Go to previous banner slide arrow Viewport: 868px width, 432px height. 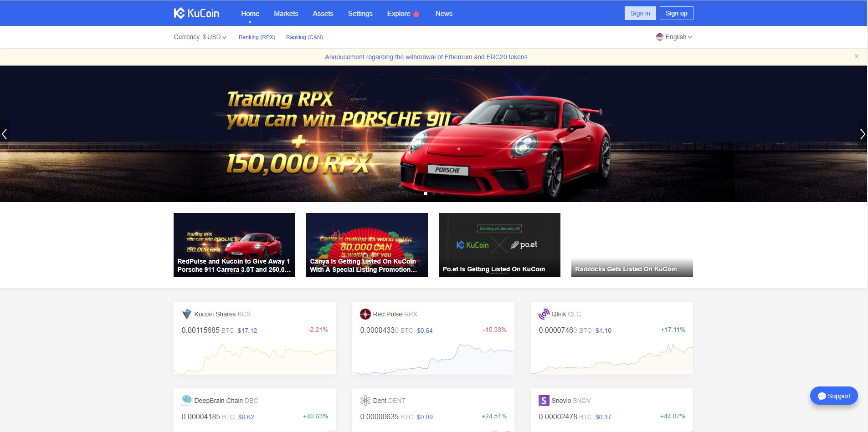coord(5,134)
